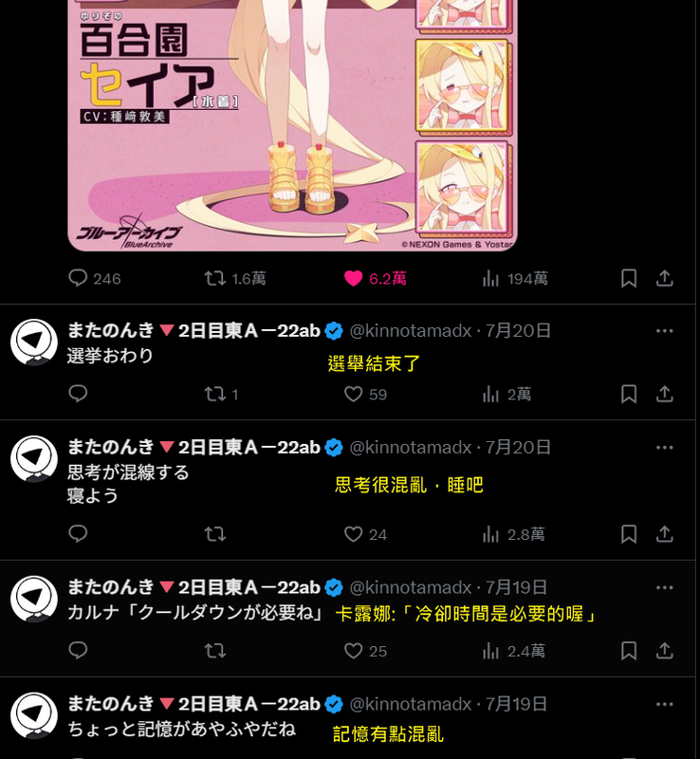Unlike the Seia image post with 6.2萬 likes
The width and height of the screenshot is (700, 759).
coord(353,278)
